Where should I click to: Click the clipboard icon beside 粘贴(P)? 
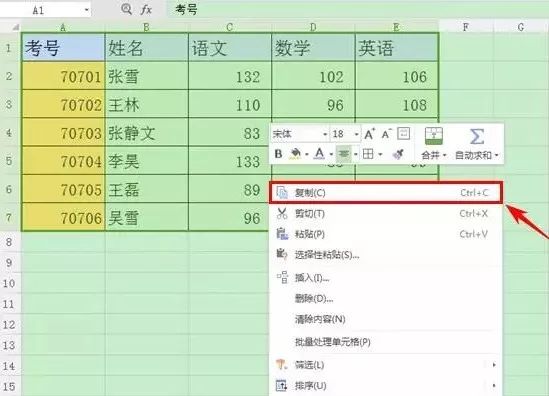click(x=282, y=234)
